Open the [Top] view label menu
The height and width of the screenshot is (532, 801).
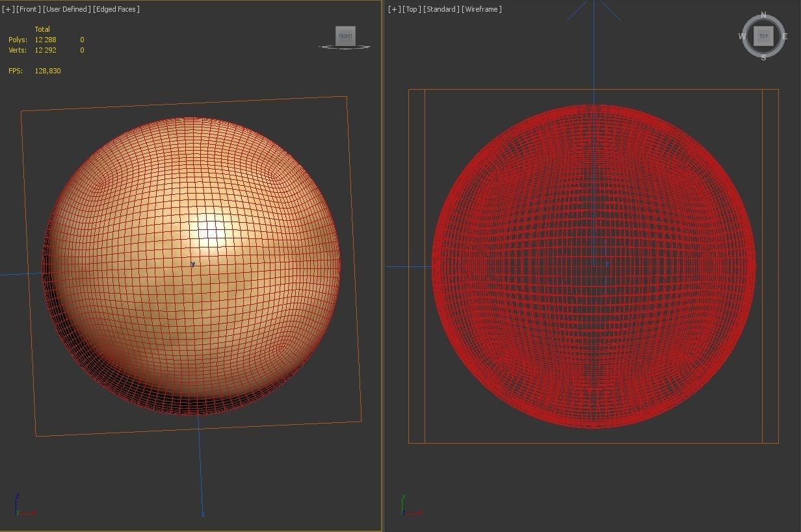point(412,9)
